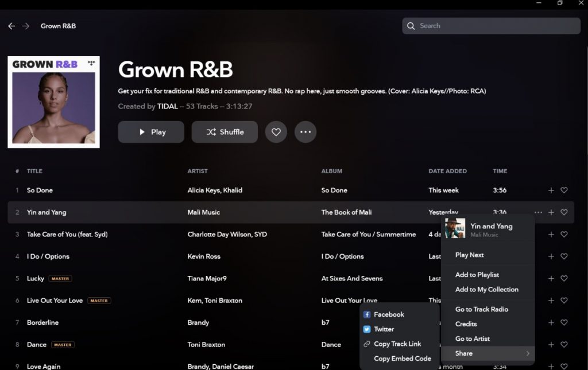Open artist Tiana Major9
The height and width of the screenshot is (370, 588).
coord(207,279)
